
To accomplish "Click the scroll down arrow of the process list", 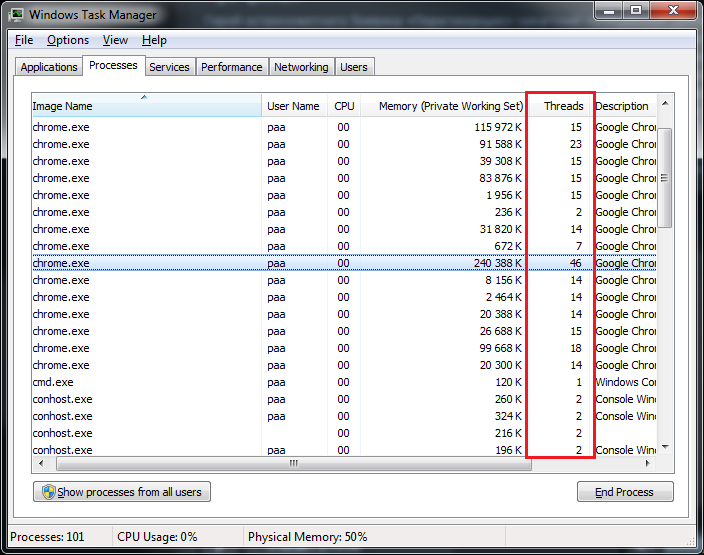I will (x=665, y=447).
